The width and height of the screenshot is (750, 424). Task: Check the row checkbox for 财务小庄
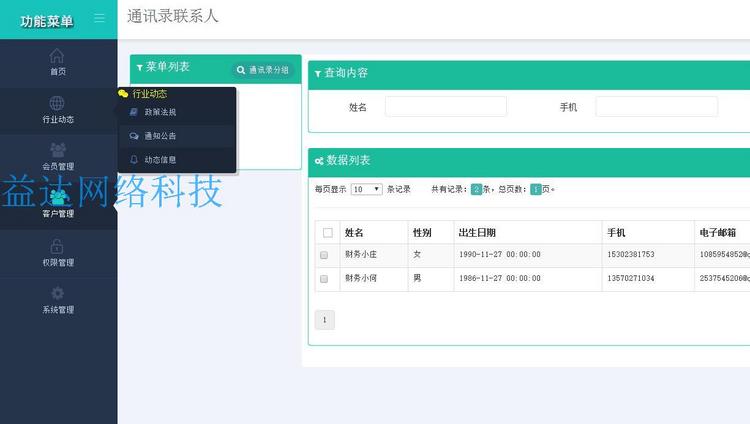click(324, 255)
